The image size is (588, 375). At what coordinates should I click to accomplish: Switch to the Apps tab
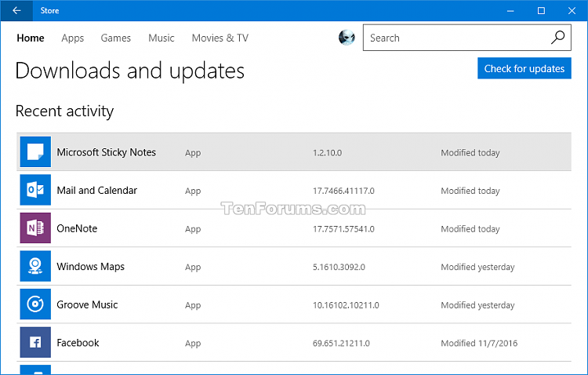pyautogui.click(x=73, y=38)
